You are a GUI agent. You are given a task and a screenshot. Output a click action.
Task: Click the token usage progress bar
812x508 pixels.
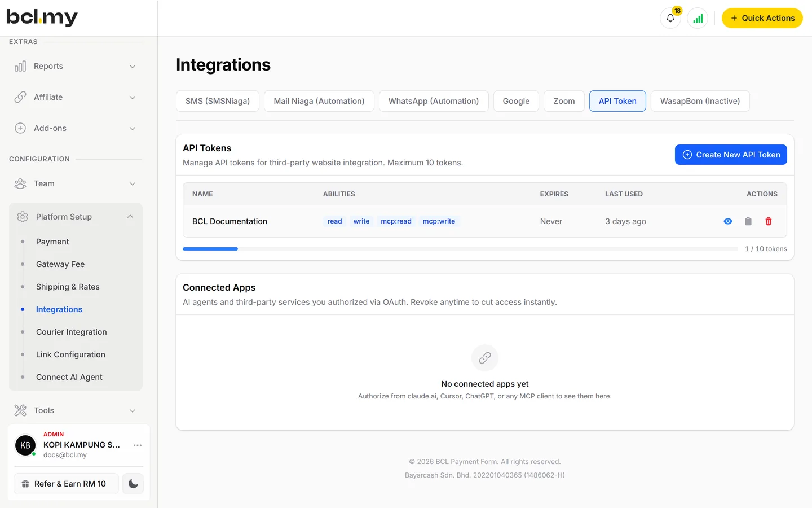[x=460, y=249]
